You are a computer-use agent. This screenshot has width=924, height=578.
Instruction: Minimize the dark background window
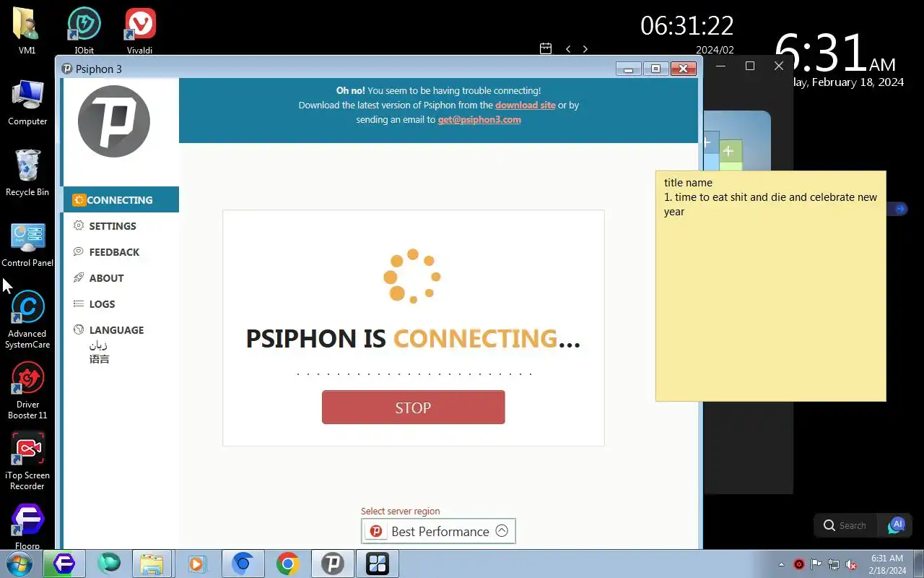pyautogui.click(x=721, y=66)
